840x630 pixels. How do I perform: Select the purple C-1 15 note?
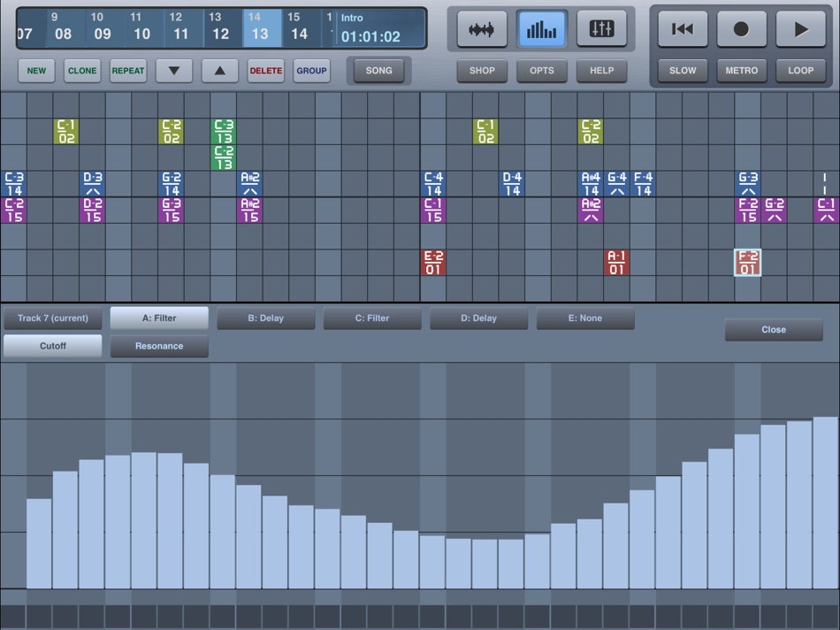[433, 211]
